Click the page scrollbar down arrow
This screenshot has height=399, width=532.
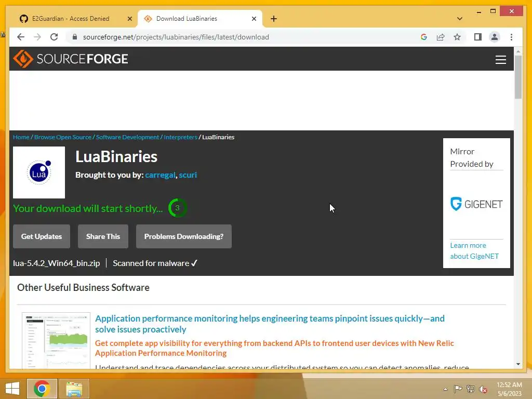(518, 364)
